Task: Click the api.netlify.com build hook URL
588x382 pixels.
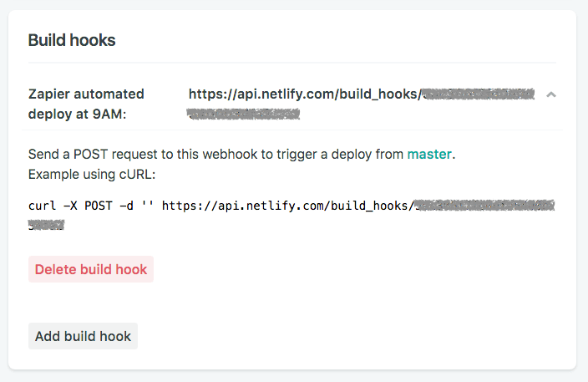Action: 361,104
